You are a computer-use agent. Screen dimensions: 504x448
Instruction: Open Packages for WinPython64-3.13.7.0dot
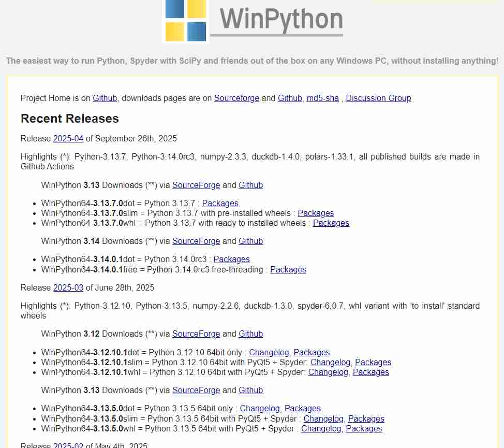(220, 203)
